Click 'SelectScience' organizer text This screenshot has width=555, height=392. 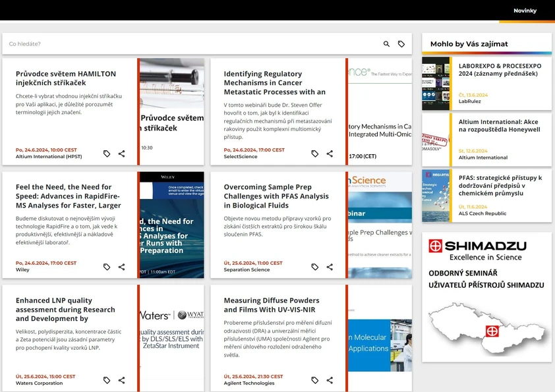click(241, 156)
